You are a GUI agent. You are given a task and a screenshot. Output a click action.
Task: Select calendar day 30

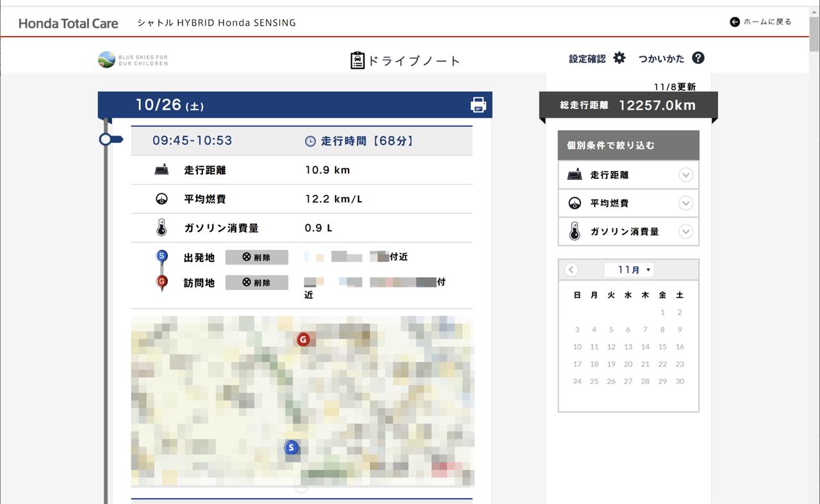click(680, 381)
